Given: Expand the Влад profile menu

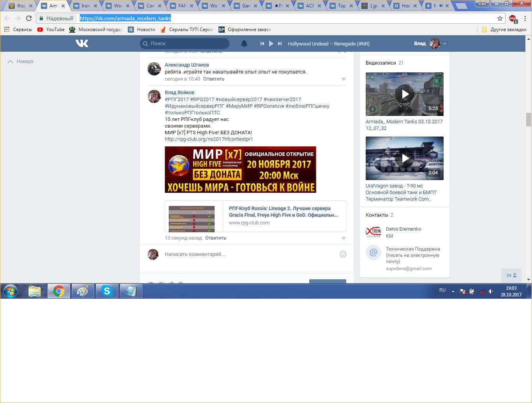Looking at the screenshot, I should [x=445, y=44].
